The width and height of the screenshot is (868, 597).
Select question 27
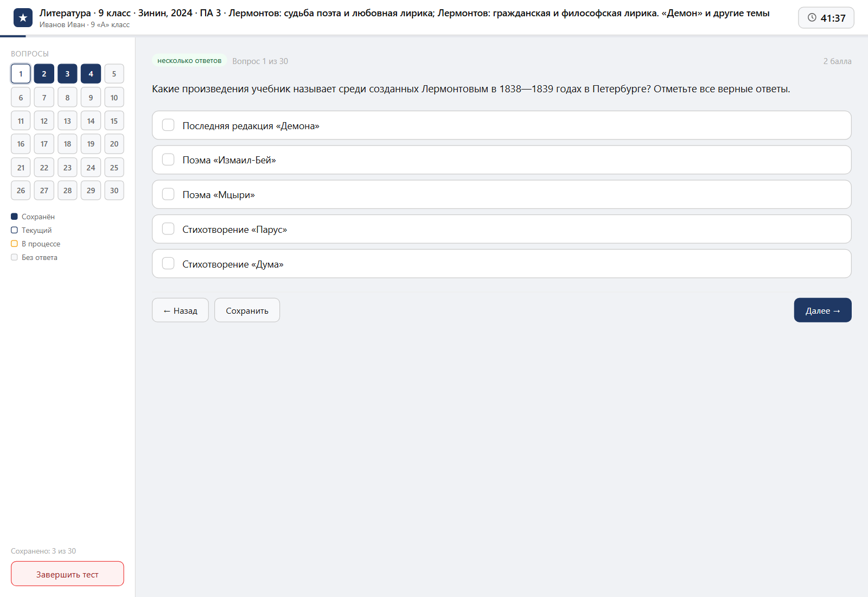click(x=44, y=190)
